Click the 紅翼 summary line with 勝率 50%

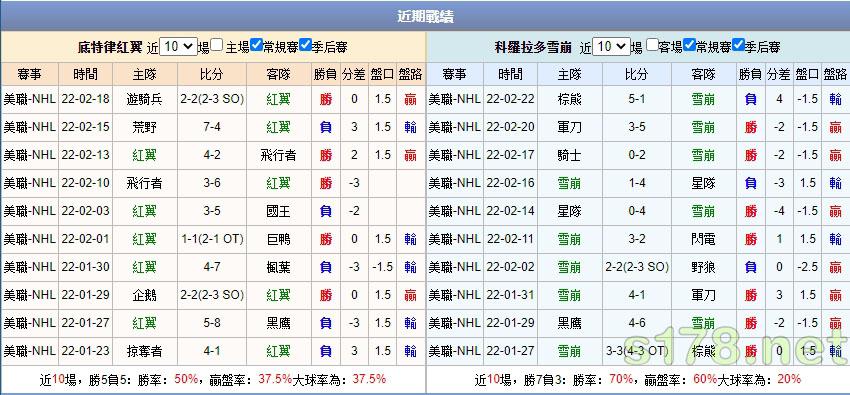point(212,379)
